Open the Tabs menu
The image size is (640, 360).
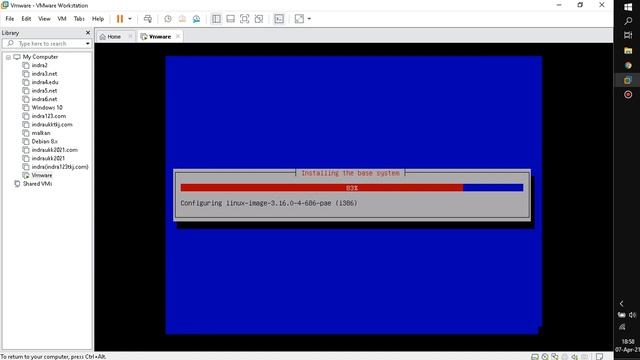click(79, 19)
